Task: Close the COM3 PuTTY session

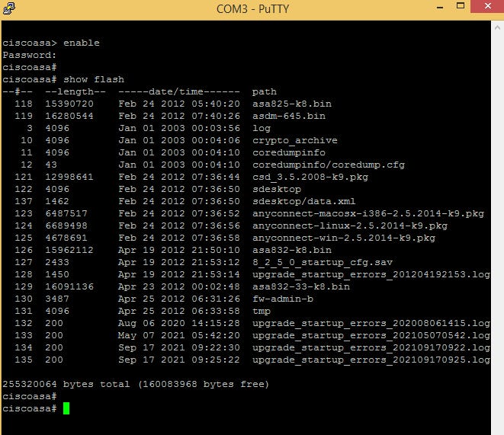Action: click(487, 6)
